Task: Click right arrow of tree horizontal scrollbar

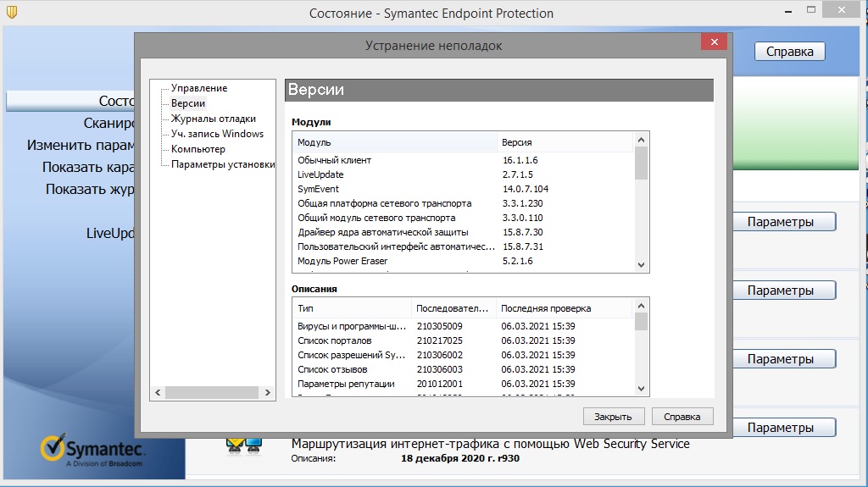Action: pos(267,392)
